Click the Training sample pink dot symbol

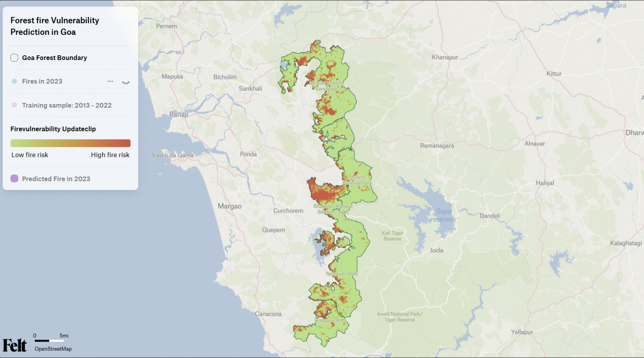coord(14,105)
